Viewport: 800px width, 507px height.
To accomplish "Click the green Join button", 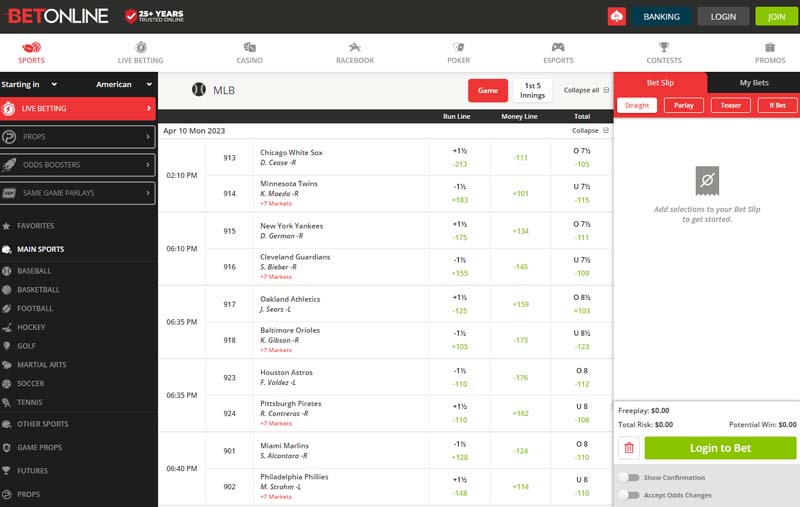I will [777, 16].
